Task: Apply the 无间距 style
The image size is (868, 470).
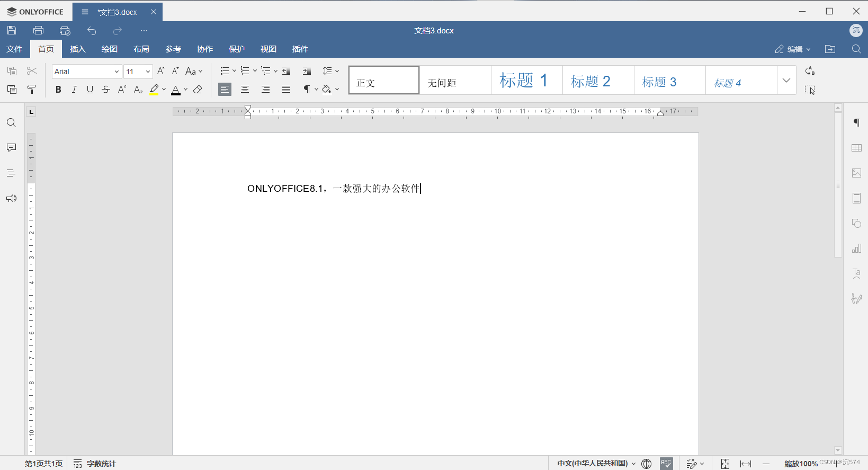Action: coord(455,80)
